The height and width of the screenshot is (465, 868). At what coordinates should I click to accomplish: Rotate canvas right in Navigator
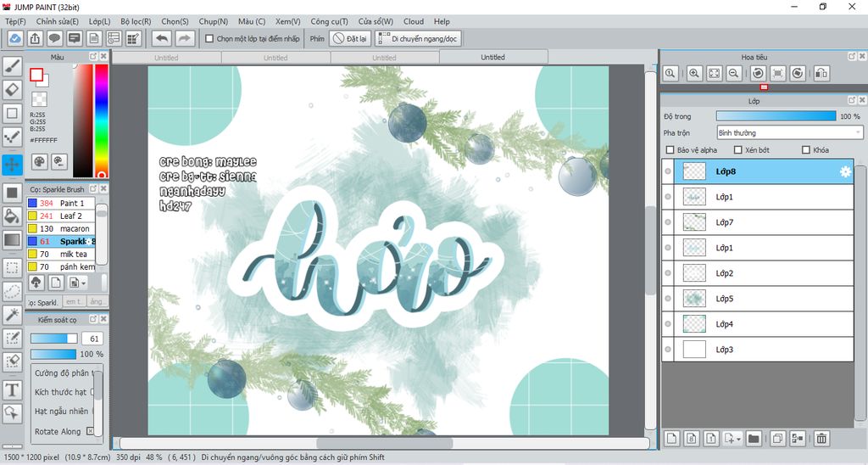(797, 73)
